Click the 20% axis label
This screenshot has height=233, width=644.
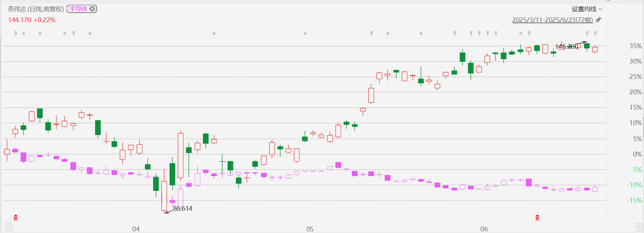[x=635, y=92]
